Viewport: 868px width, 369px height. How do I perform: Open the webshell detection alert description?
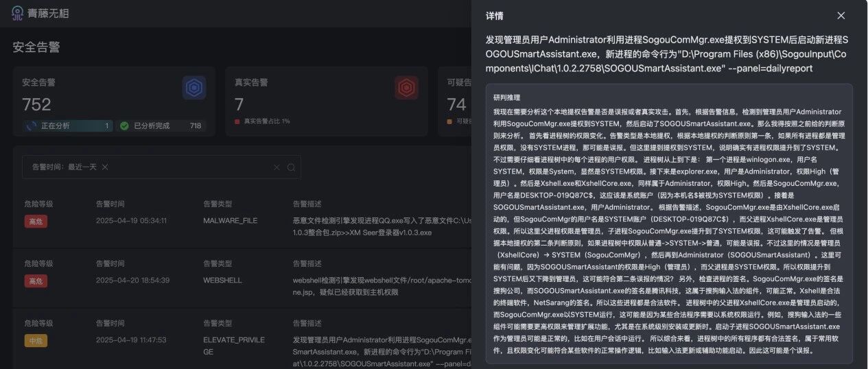(383, 286)
